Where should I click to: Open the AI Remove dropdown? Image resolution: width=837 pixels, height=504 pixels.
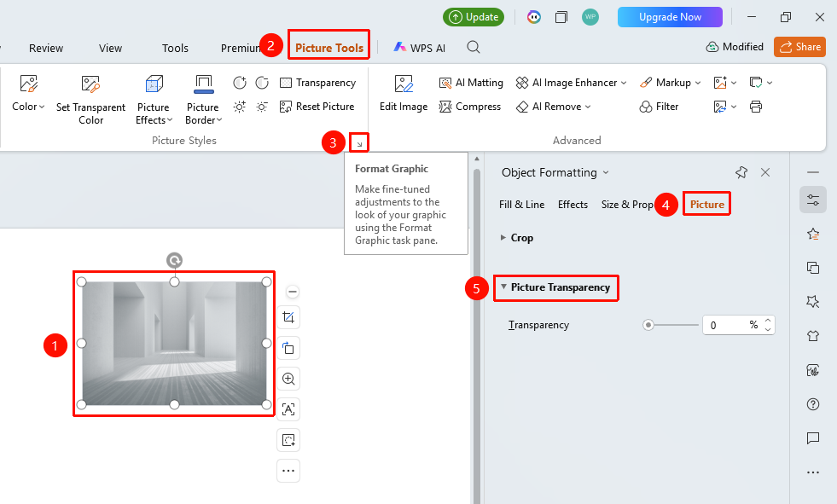coord(553,107)
